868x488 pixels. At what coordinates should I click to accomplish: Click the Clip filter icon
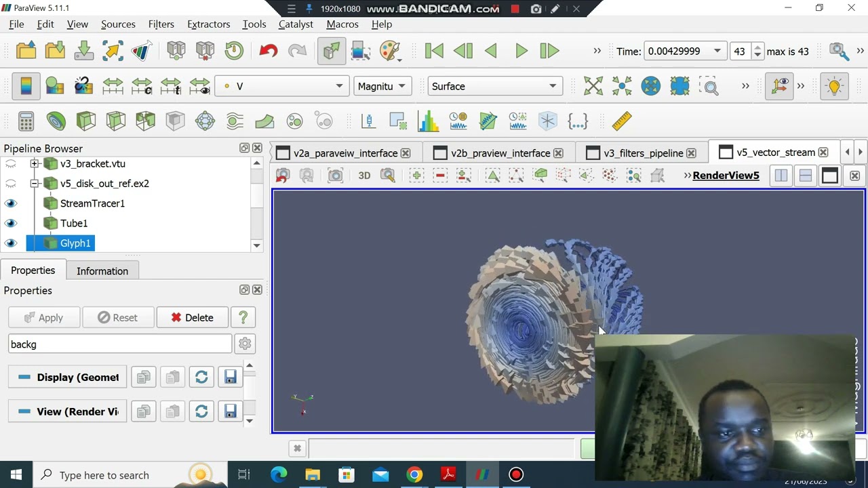click(85, 121)
